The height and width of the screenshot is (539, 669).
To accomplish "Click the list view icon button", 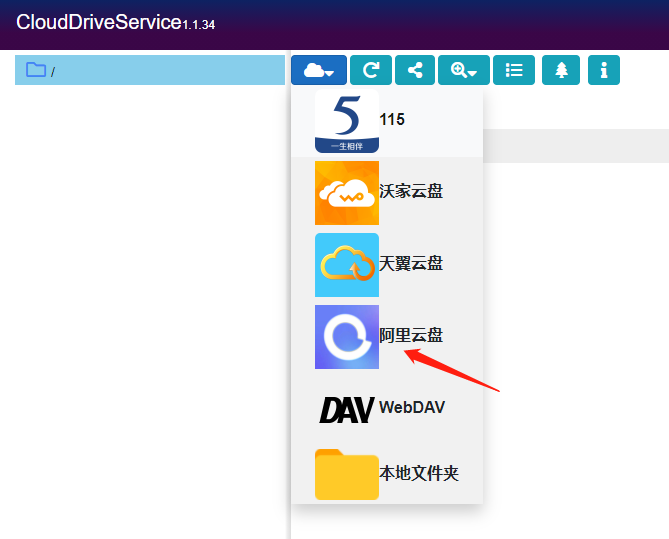I will 514,70.
